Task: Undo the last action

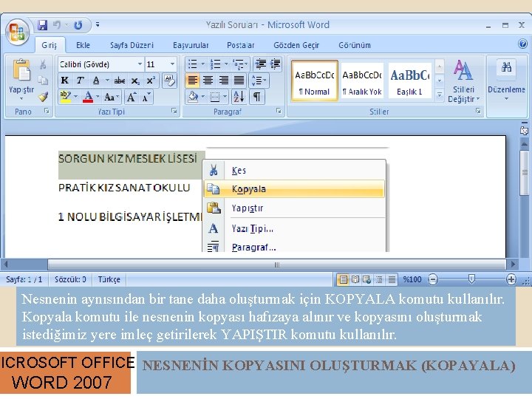Action: 57,25
